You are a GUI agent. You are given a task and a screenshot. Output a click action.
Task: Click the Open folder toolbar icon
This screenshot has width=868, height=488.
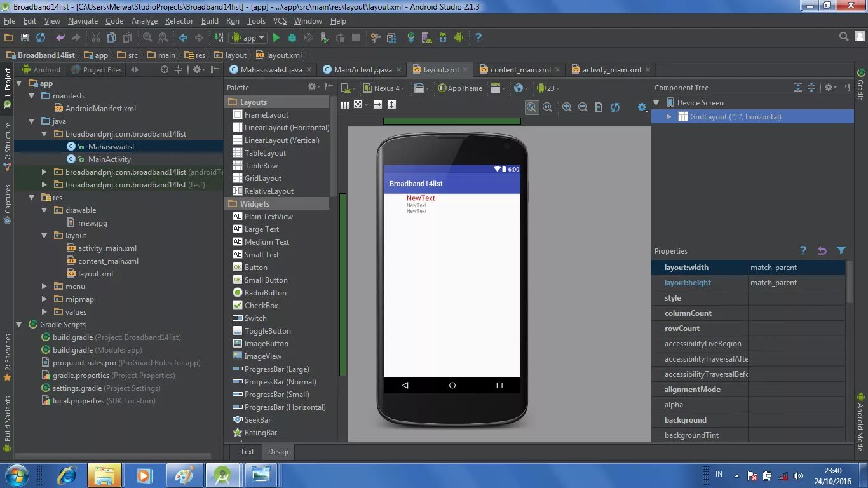pos(9,37)
